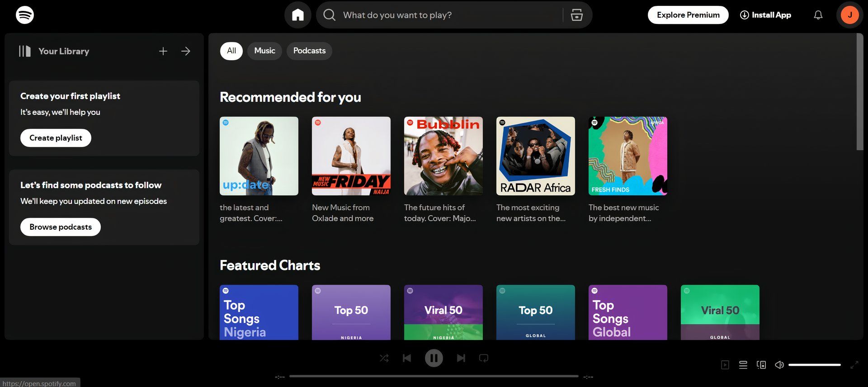The image size is (868, 387).
Task: Open the Bubblin playlist cover
Action: point(443,156)
